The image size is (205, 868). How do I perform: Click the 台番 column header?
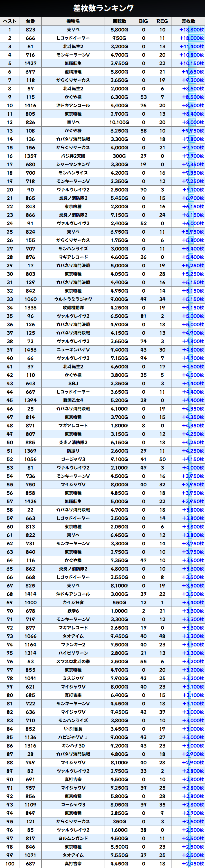tap(30, 21)
